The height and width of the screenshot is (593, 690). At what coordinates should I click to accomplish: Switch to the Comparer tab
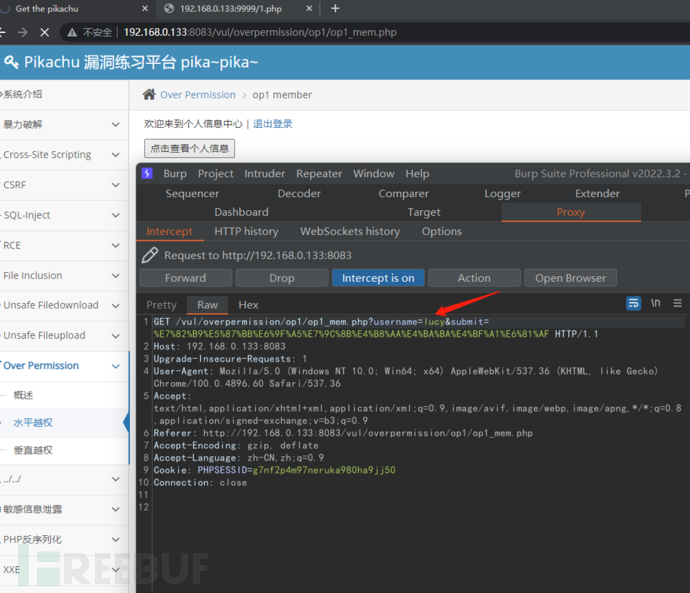pos(404,194)
